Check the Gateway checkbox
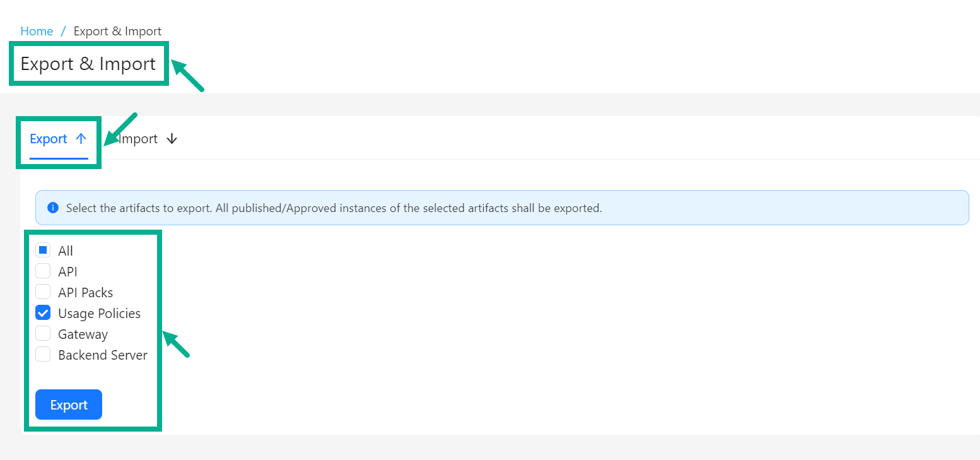The image size is (980, 460). [x=43, y=334]
